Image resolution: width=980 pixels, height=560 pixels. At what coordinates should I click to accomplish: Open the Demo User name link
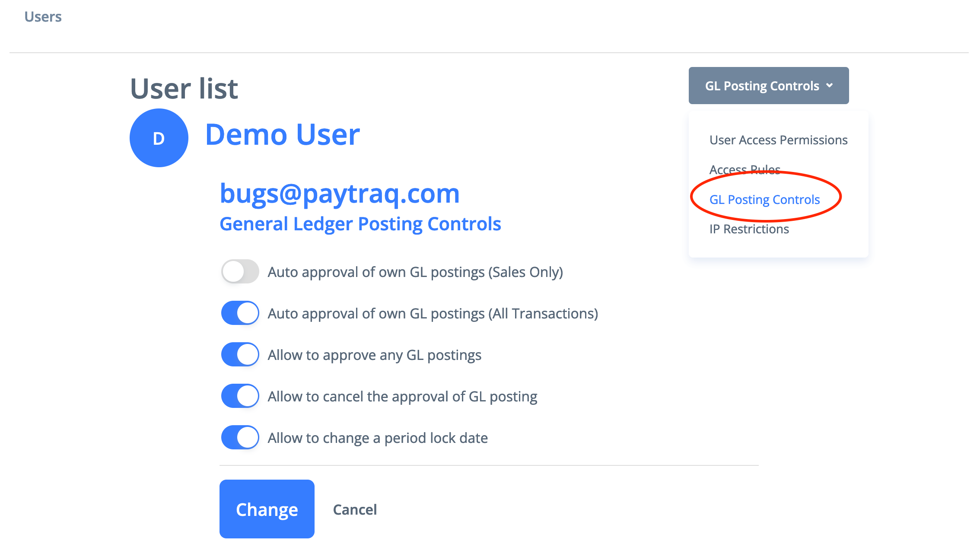click(282, 135)
